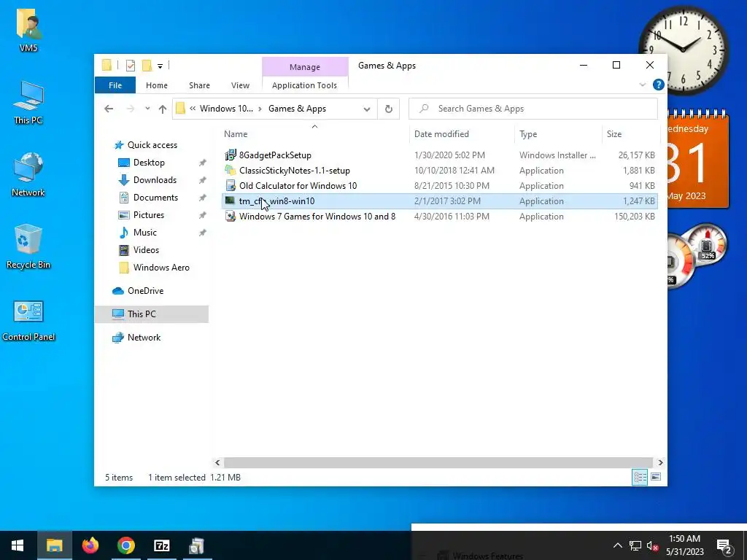Image resolution: width=747 pixels, height=560 pixels.
Task: Select Network in the navigation pane
Action: [144, 338]
